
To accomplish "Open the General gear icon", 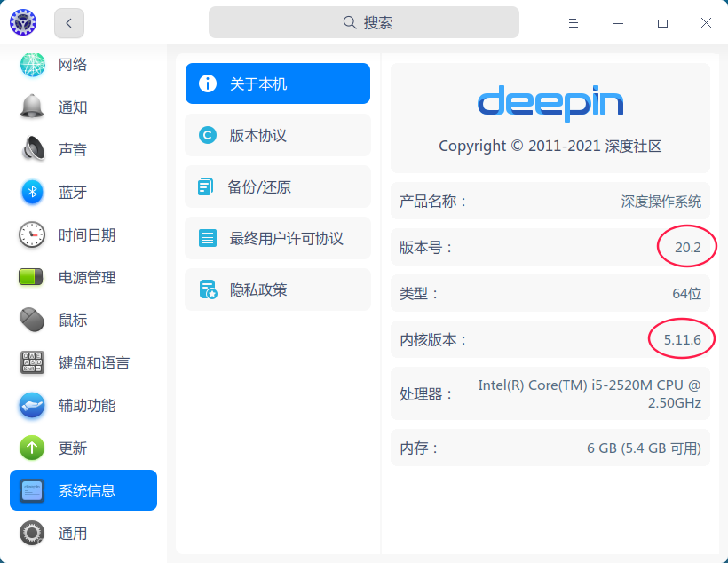I will pos(32,533).
